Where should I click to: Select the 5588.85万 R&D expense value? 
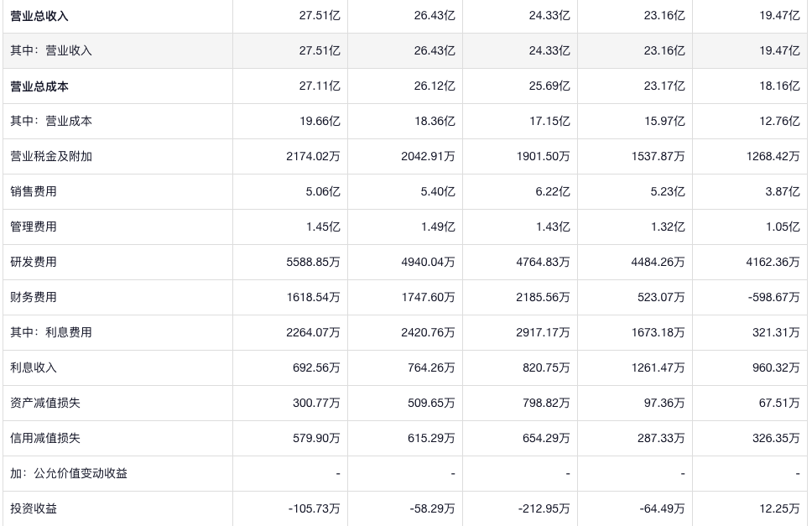point(313,263)
